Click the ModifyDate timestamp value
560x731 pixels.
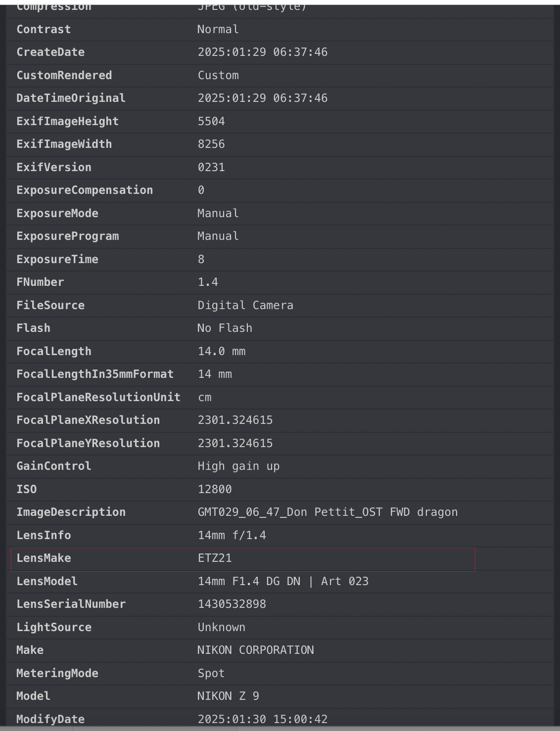point(262,719)
